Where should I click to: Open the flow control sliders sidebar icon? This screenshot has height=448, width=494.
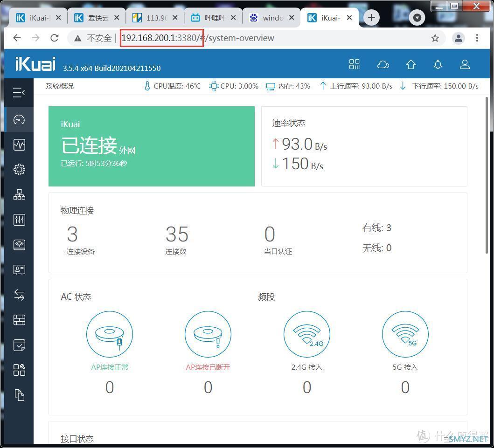pos(19,220)
